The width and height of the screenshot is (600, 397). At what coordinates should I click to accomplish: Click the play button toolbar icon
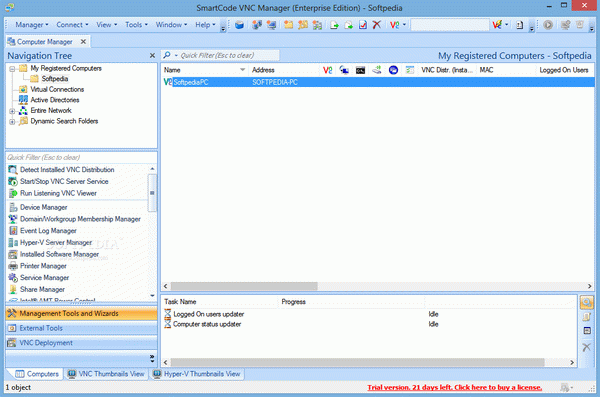pos(548,25)
